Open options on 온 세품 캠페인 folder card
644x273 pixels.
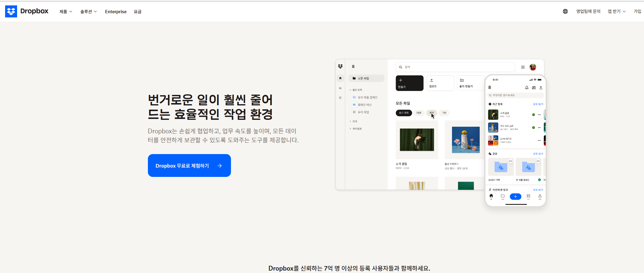pyautogui.click(x=538, y=161)
